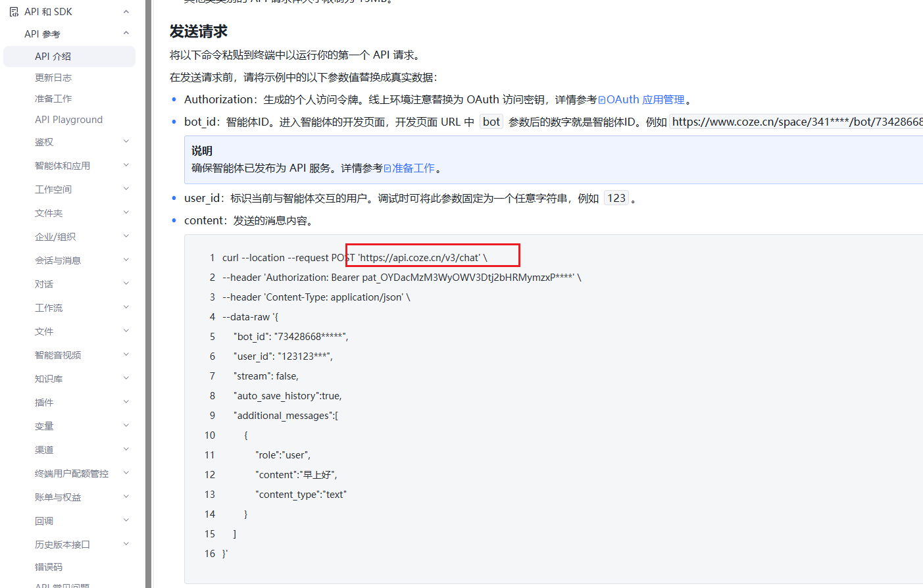Click the "bot_id" line in the code
923x588 pixels.
(291, 337)
